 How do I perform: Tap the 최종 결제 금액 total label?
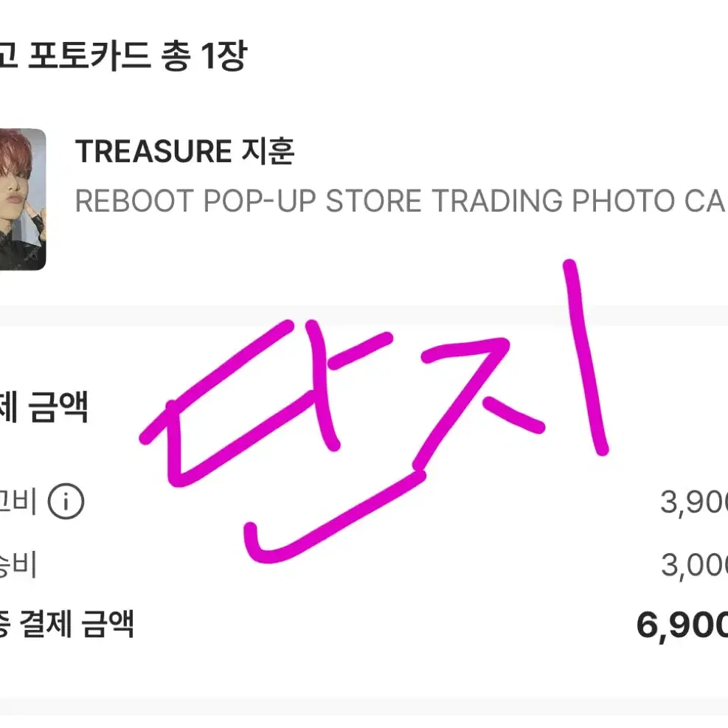point(67,624)
